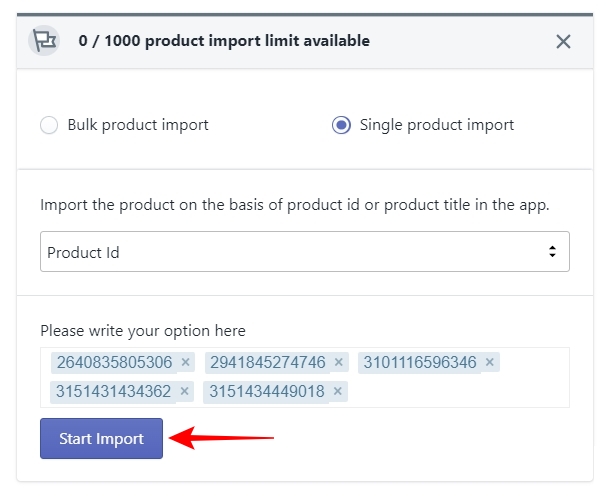Click the Start Import button
Image resolution: width=610 pixels, height=496 pixels.
click(101, 438)
